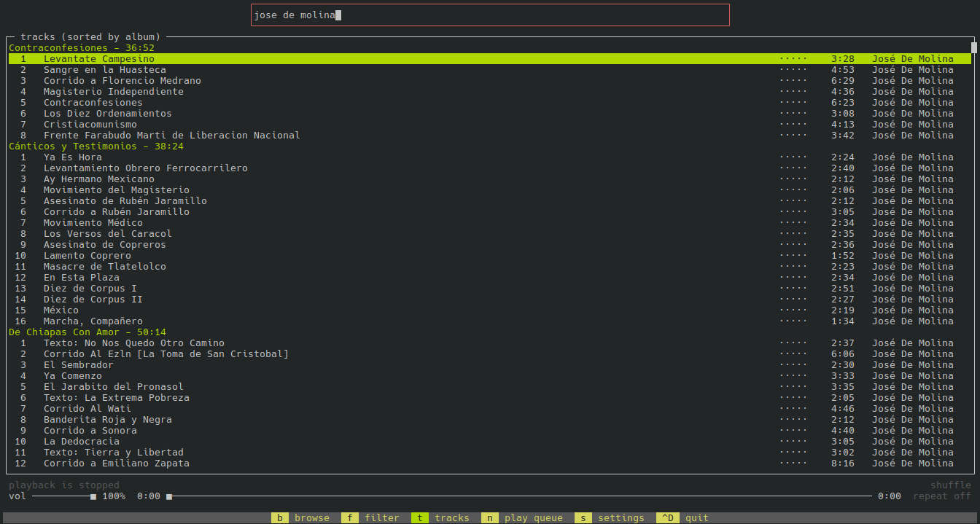Select track 'En Esta Plaza'
The image size is (980, 524).
(x=490, y=278)
